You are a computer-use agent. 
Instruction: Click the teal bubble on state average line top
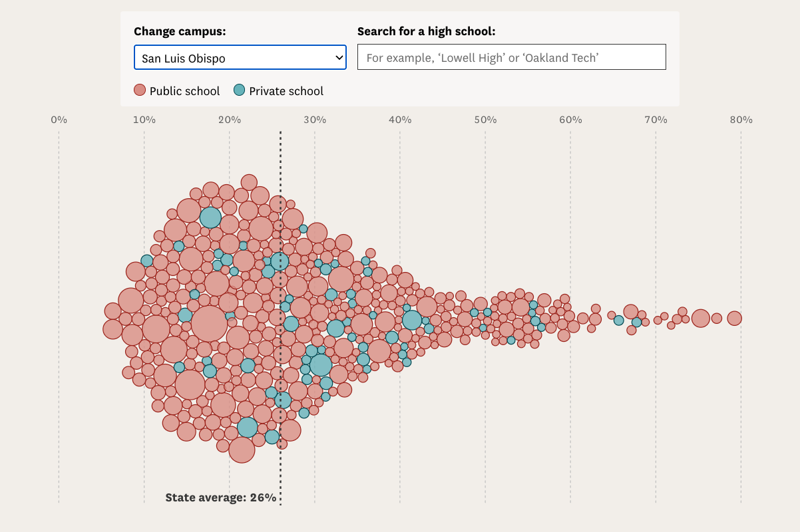point(280,261)
